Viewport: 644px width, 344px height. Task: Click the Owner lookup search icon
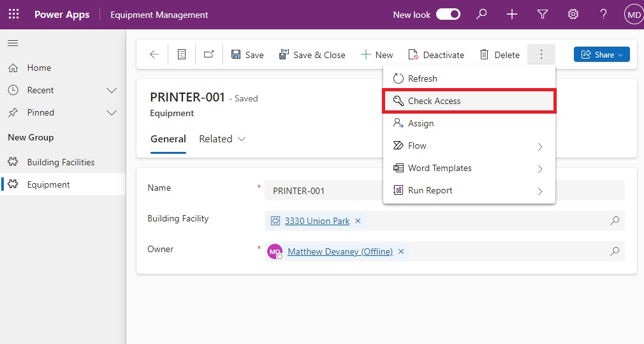click(615, 251)
